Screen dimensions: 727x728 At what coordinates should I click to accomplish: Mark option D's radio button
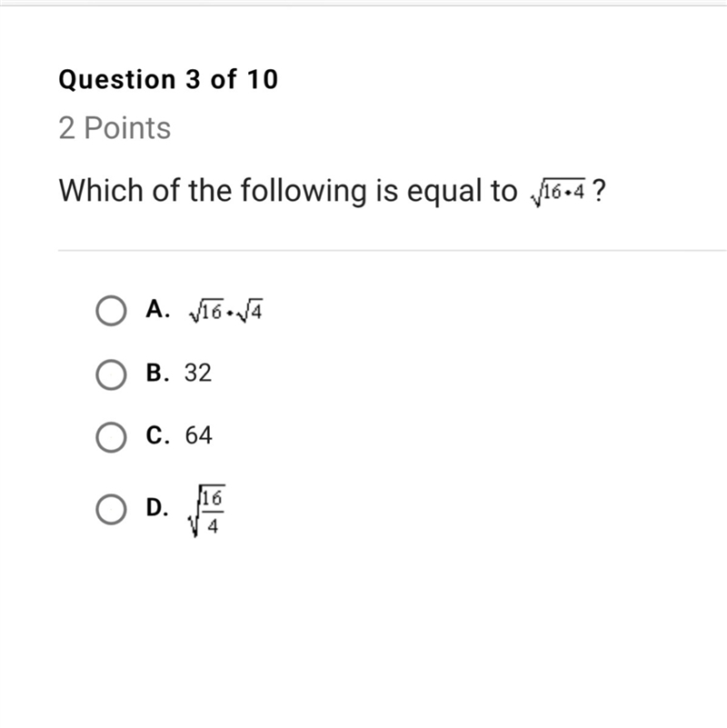point(111,509)
